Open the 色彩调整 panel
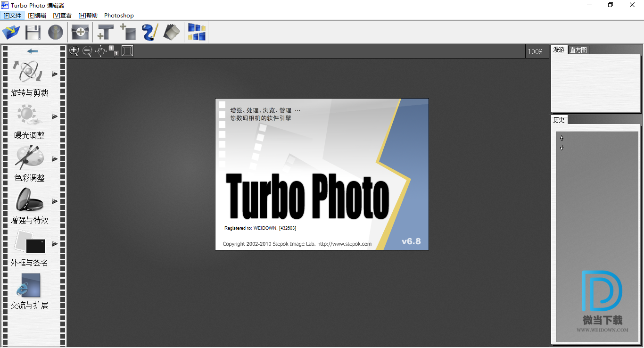Screen dimensions: 644x348 (x=29, y=164)
